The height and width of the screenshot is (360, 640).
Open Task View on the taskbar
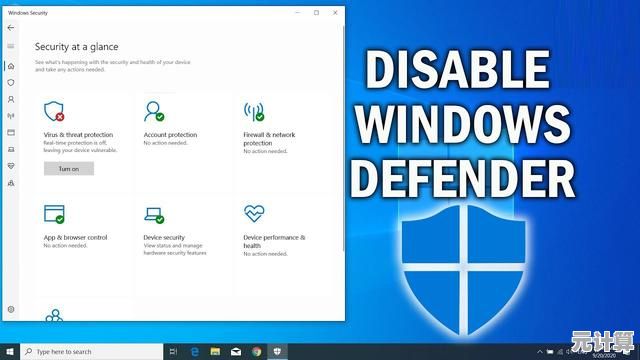pyautogui.click(x=173, y=351)
